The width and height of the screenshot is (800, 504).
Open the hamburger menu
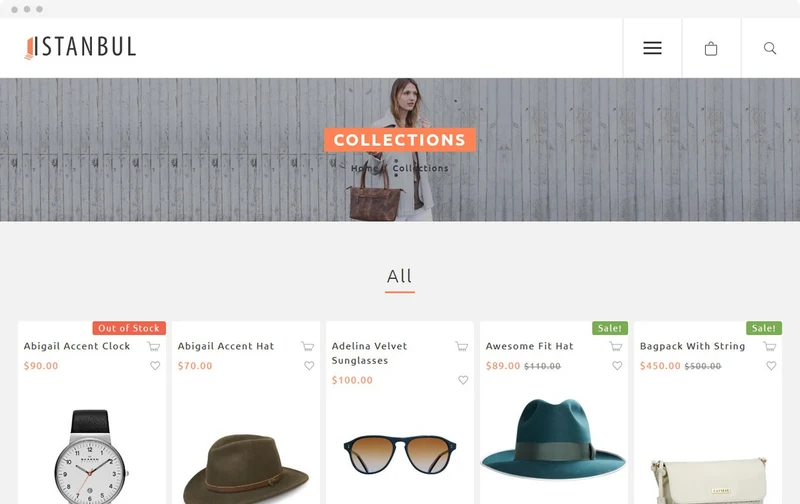tap(652, 48)
